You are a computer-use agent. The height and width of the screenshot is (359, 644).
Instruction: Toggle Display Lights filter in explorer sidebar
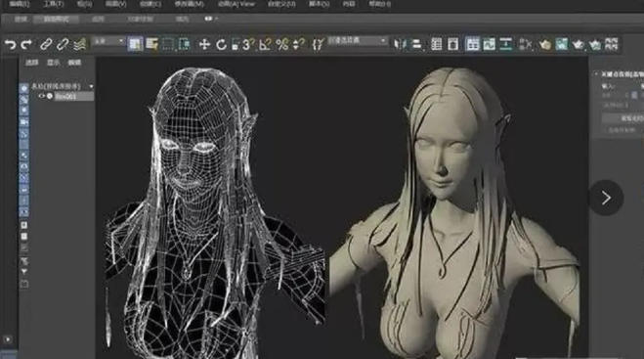tap(23, 111)
